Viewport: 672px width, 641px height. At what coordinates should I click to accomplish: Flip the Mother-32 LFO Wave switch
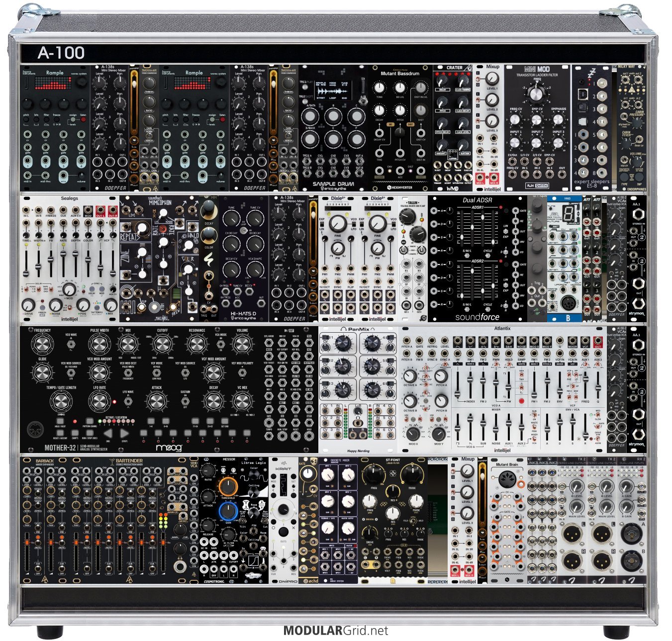click(128, 400)
